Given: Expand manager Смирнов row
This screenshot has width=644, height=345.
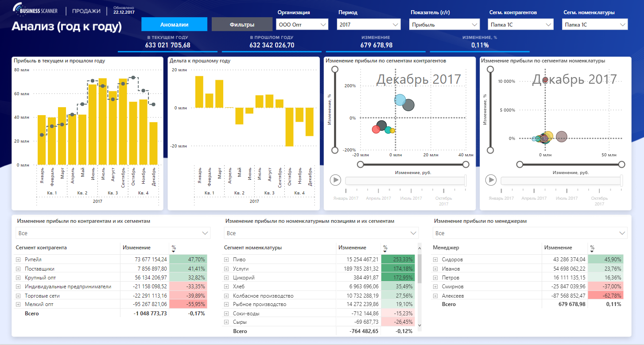Looking at the screenshot, I should [435, 287].
